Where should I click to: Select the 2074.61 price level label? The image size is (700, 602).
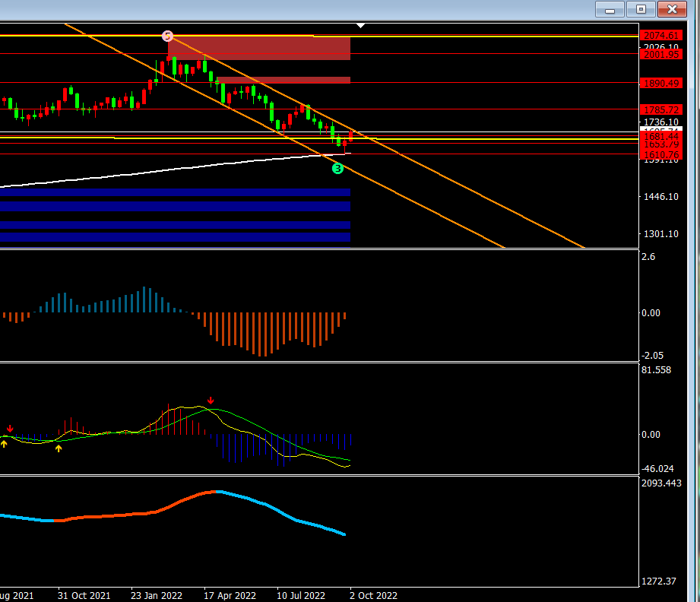661,35
